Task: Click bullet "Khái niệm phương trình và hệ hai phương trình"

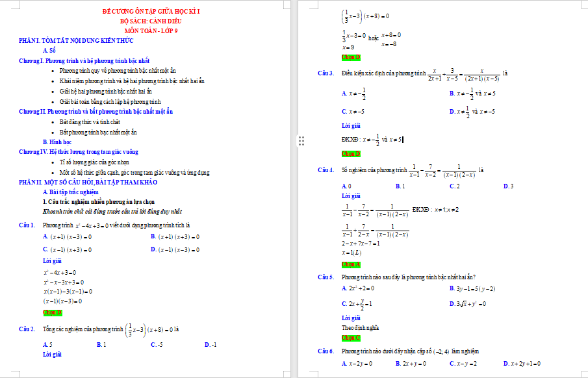Action: tap(132, 81)
